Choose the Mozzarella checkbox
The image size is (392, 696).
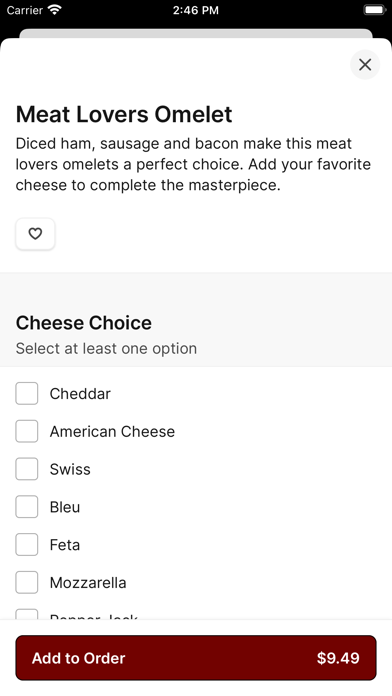point(27,582)
